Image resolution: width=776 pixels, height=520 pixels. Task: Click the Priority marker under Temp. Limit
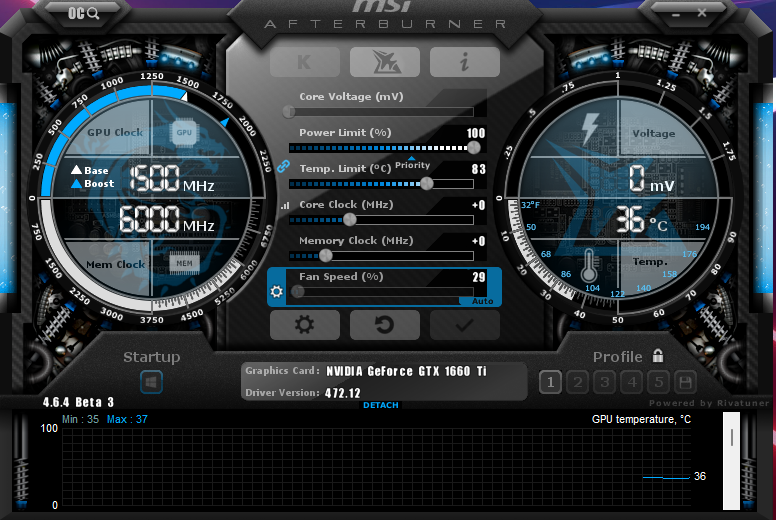click(412, 164)
